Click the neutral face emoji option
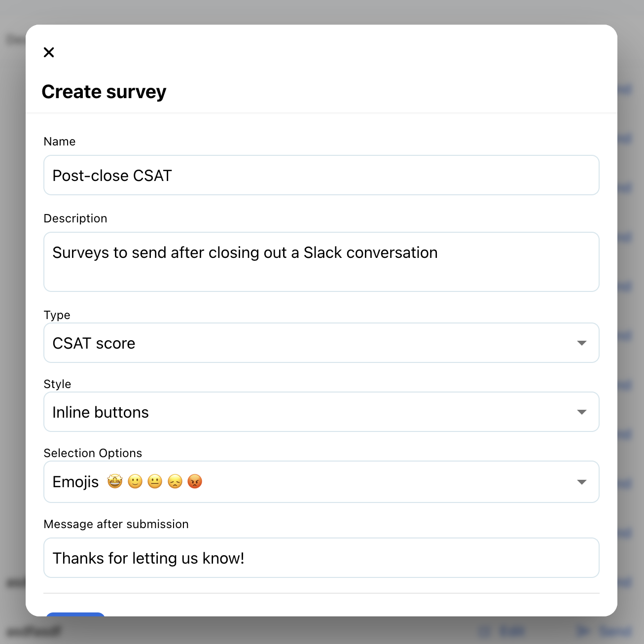 coord(154,481)
